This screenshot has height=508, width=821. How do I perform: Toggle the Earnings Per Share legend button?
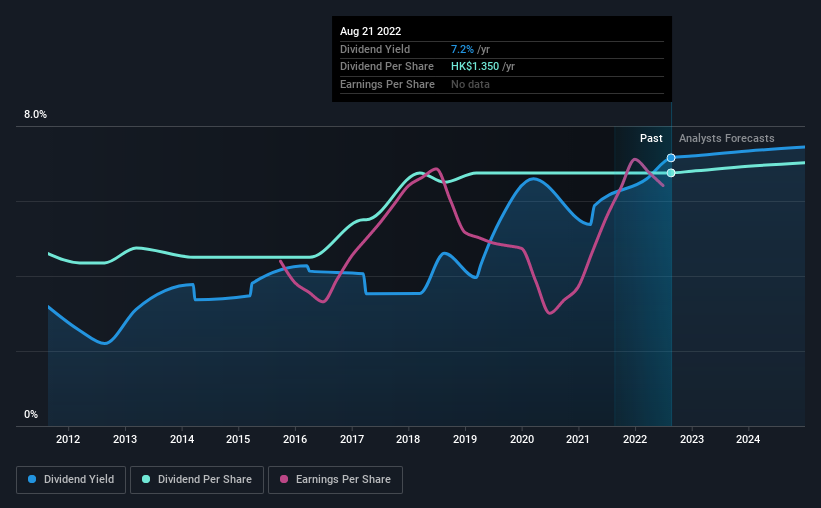(335, 480)
